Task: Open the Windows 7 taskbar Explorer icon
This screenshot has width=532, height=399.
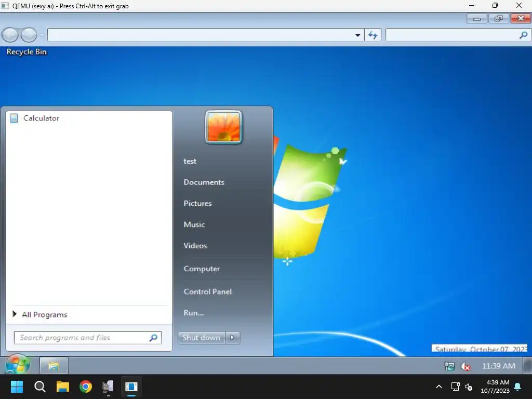Action: (x=54, y=366)
